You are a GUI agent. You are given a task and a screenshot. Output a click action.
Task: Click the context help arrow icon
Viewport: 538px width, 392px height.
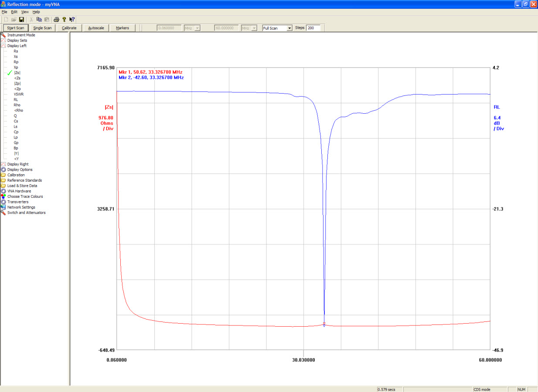tap(72, 20)
